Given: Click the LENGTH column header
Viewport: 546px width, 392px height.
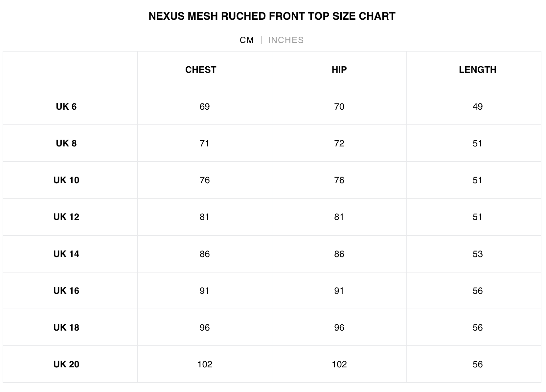Looking at the screenshot, I should [477, 70].
